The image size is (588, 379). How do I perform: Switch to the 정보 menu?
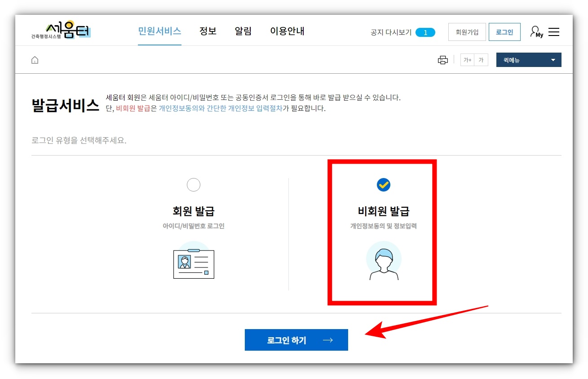pyautogui.click(x=208, y=31)
